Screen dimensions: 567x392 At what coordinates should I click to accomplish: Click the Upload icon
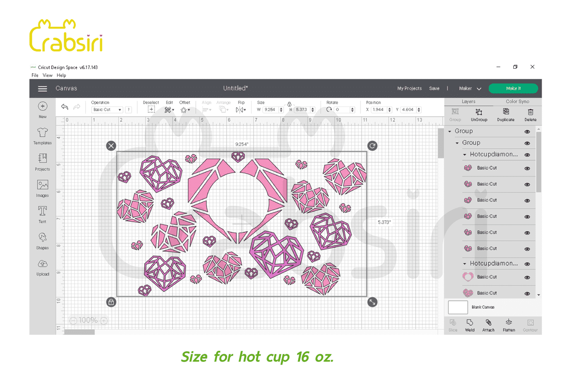[42, 266]
